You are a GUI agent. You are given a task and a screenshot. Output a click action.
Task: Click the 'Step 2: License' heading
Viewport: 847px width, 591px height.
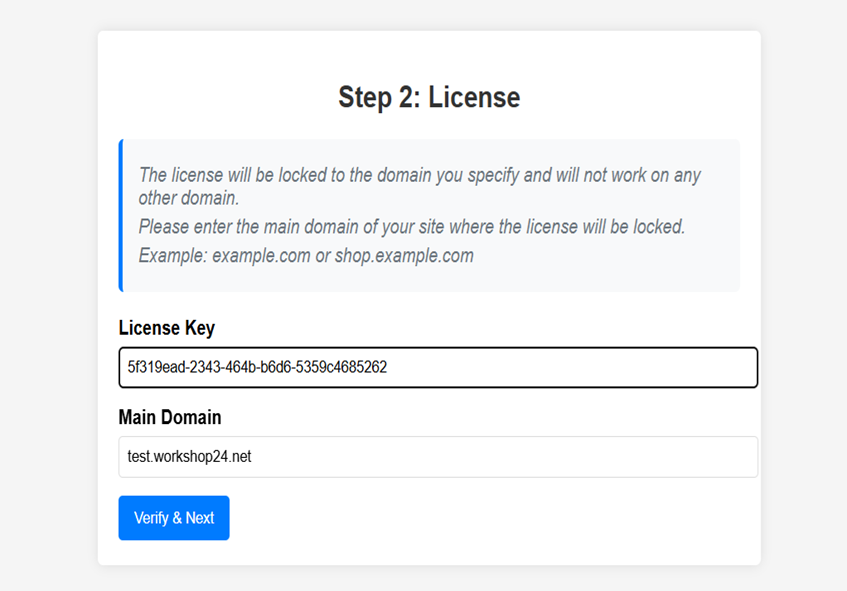point(429,97)
